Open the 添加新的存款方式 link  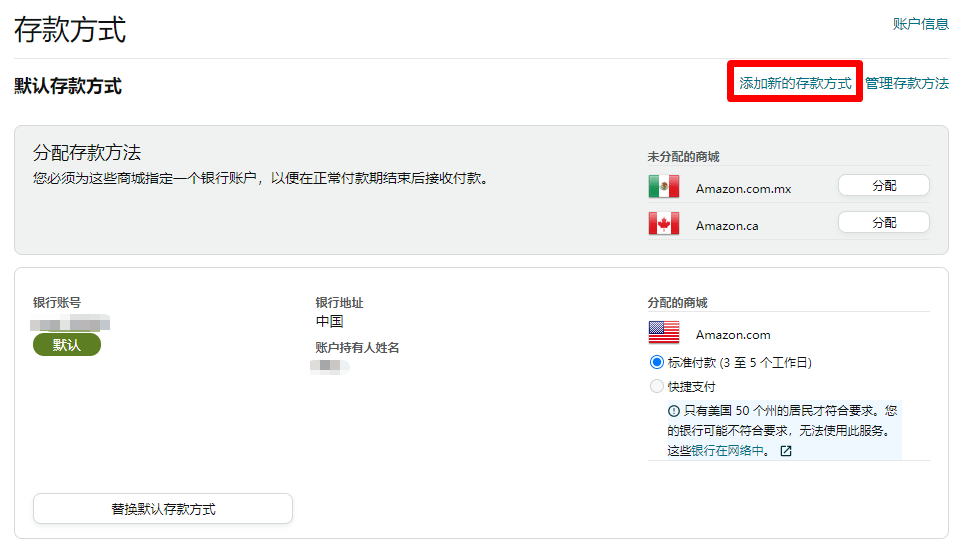[x=795, y=84]
